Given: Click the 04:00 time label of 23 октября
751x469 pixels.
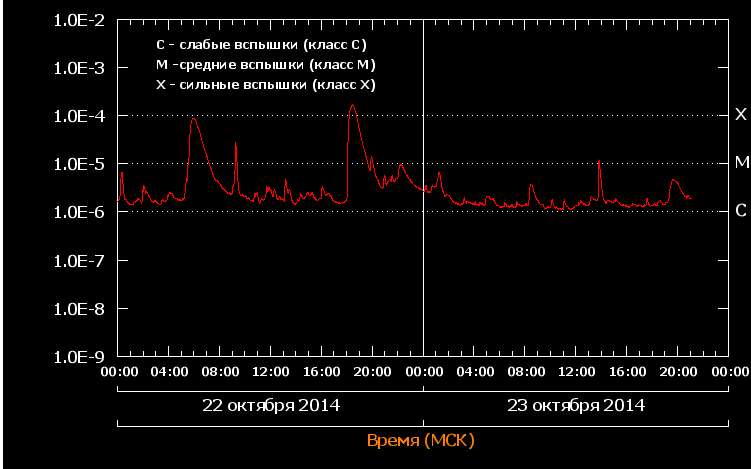Looking at the screenshot, I should [x=475, y=372].
